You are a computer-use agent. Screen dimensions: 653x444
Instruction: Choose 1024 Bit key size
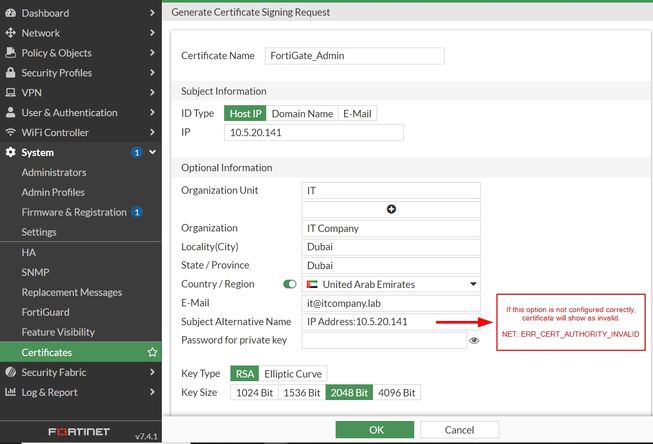pos(254,393)
